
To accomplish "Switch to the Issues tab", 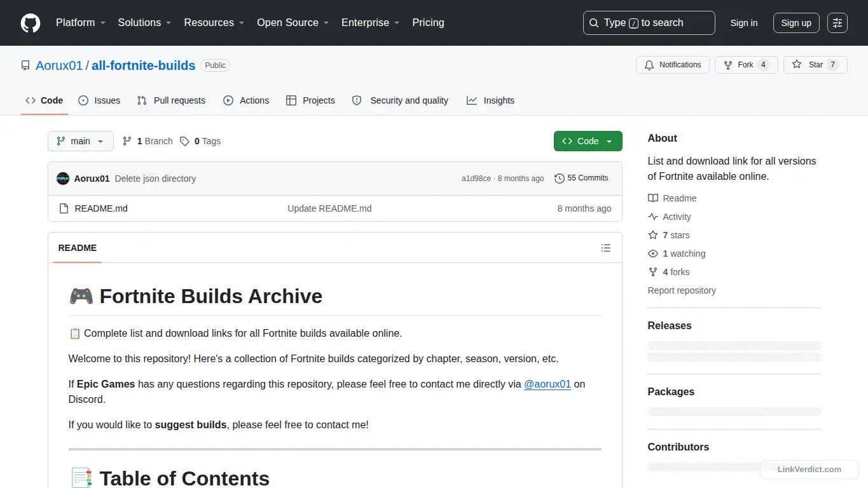I will 99,100.
